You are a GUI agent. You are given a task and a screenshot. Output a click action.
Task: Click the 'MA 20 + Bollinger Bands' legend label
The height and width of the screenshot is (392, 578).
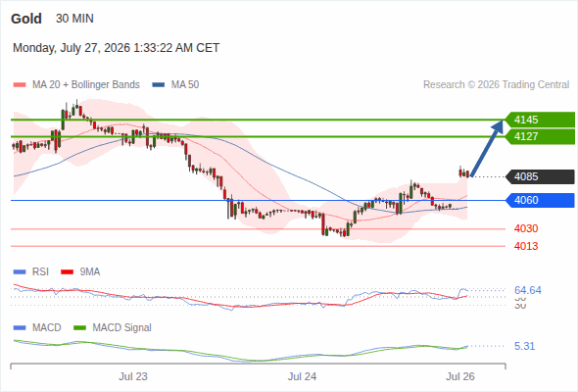(x=86, y=85)
